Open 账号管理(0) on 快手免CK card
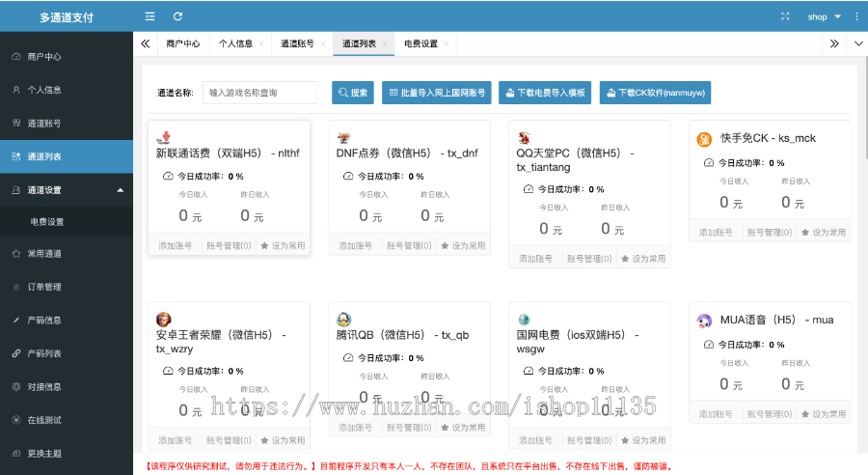 (770, 233)
